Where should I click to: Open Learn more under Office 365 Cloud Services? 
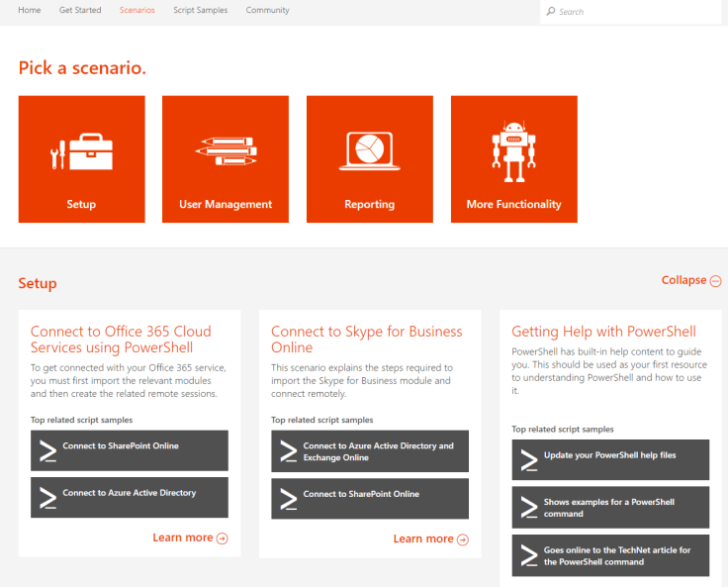point(183,538)
